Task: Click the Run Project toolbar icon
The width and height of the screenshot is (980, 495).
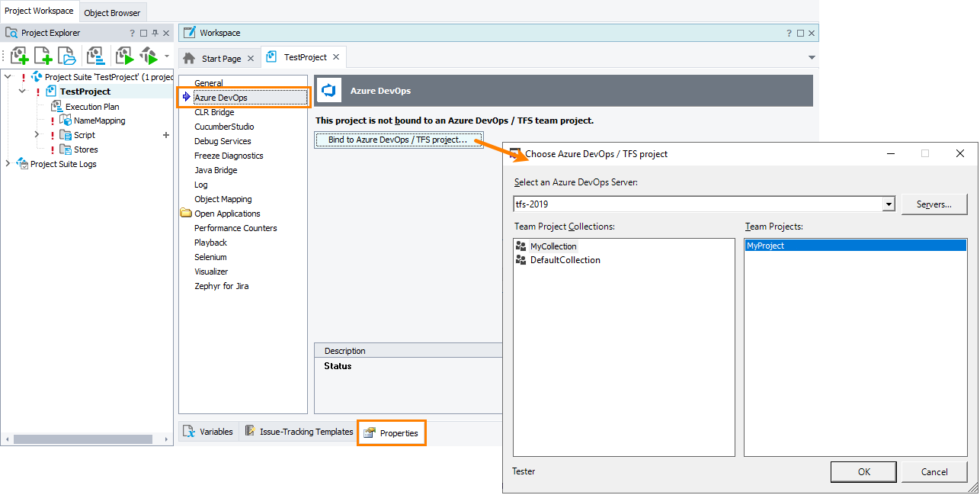Action: coord(124,55)
